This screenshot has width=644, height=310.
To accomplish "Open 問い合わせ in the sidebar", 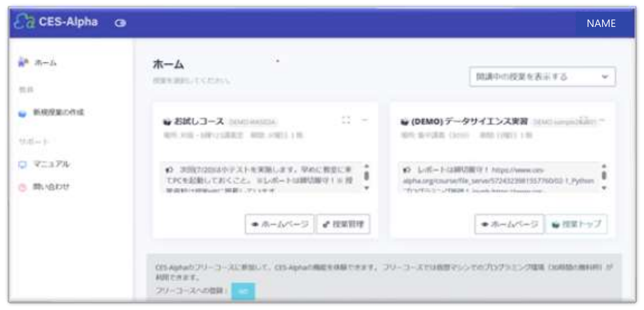I will 52,187.
